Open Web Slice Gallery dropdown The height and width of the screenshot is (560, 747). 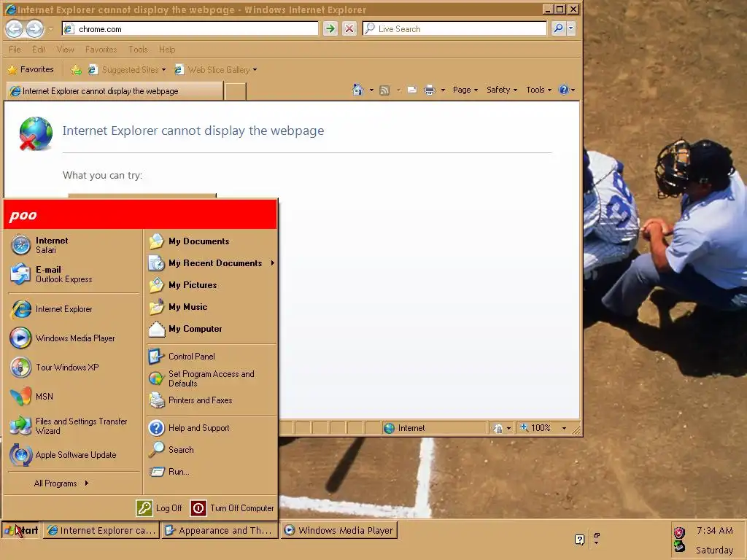[x=215, y=70]
